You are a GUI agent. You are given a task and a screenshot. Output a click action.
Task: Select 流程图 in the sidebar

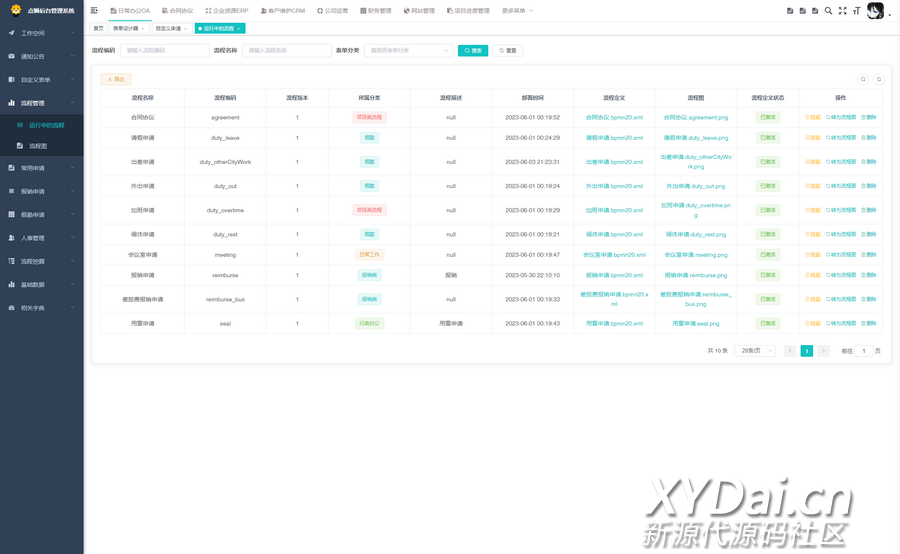point(38,146)
